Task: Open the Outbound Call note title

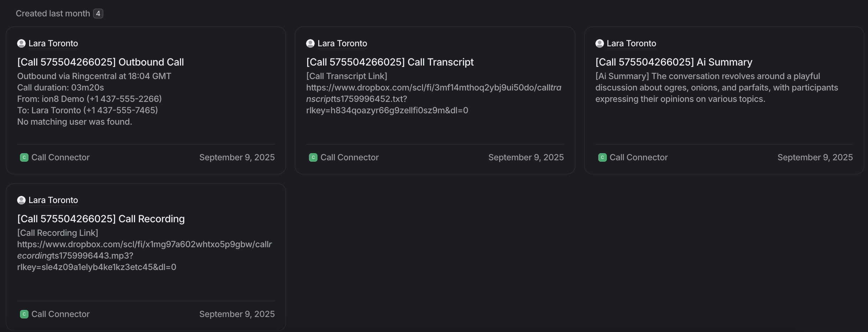Action: tap(100, 62)
